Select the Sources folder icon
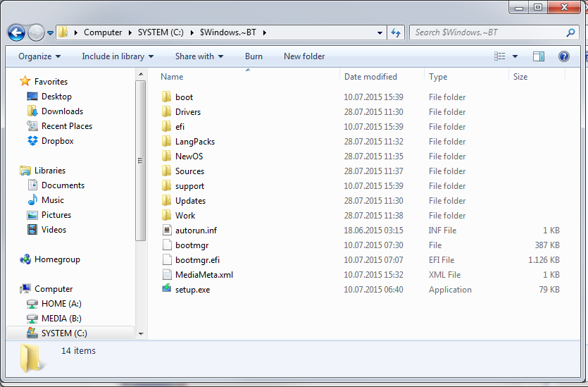Image resolution: width=588 pixels, height=387 pixels. [x=166, y=171]
